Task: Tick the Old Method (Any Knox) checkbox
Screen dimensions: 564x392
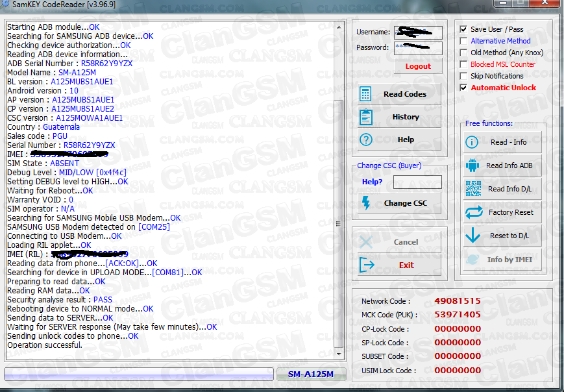Action: [463, 53]
